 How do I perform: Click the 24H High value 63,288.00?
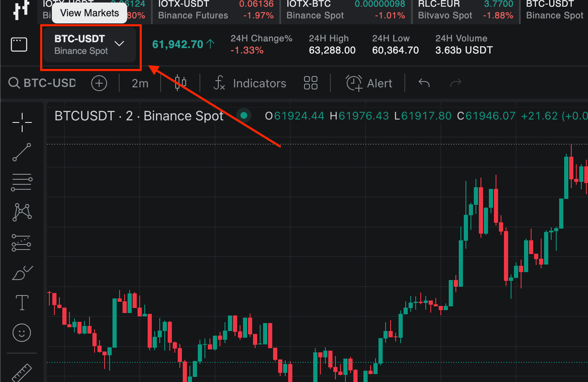pos(332,50)
